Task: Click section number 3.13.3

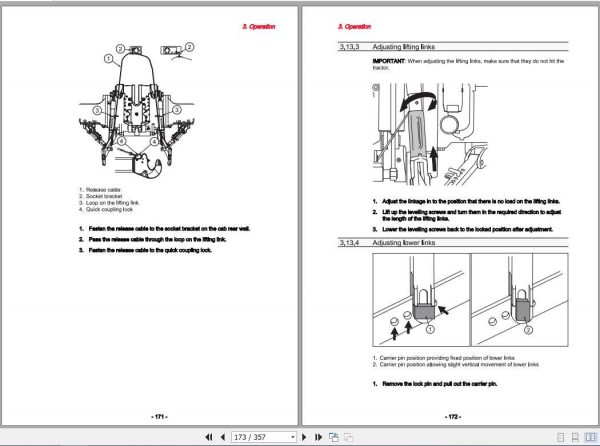Action: pos(349,47)
